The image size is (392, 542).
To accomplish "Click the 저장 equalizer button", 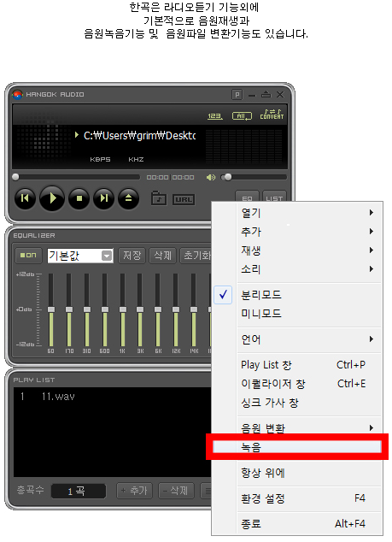I will pyautogui.click(x=132, y=256).
